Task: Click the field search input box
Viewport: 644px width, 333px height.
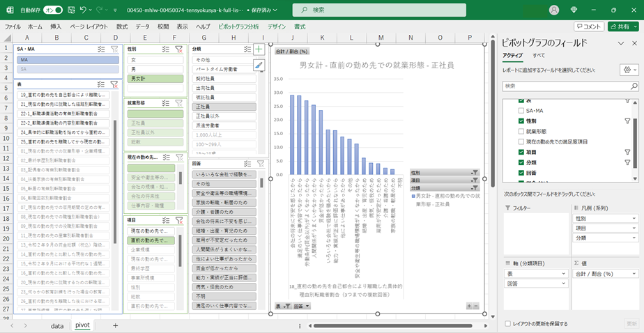Action: point(570,86)
